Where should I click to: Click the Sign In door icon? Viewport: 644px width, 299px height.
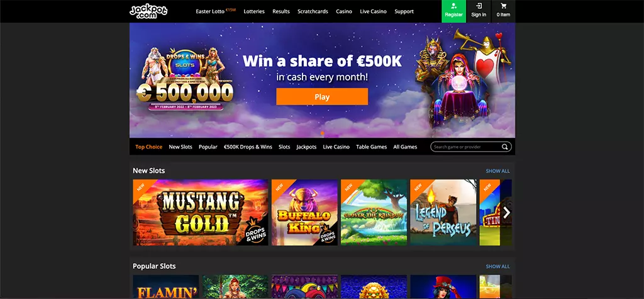[x=479, y=6]
